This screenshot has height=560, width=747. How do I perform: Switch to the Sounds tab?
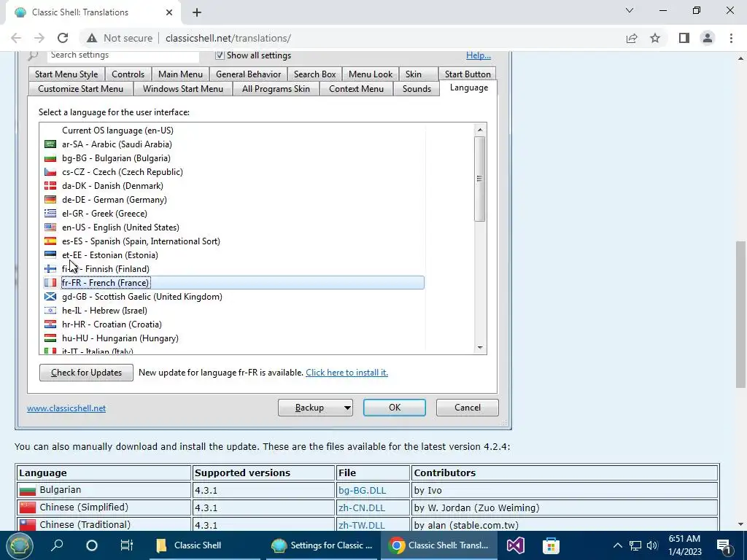[417, 89]
